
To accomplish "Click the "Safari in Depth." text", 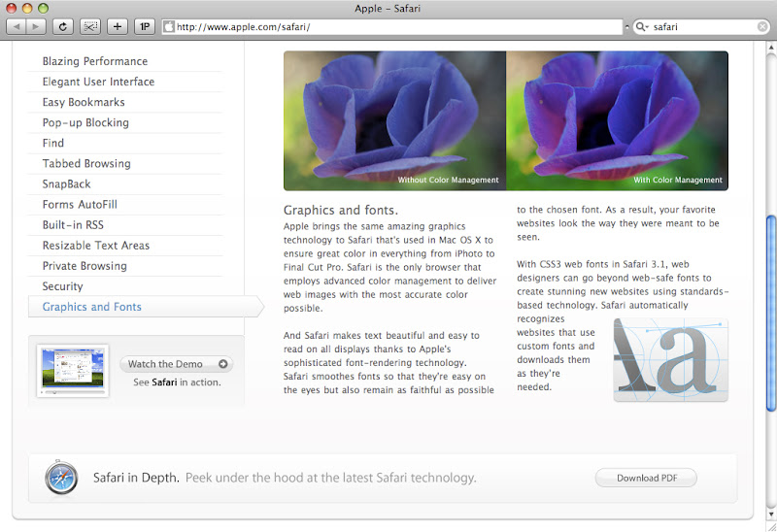I will (136, 478).
